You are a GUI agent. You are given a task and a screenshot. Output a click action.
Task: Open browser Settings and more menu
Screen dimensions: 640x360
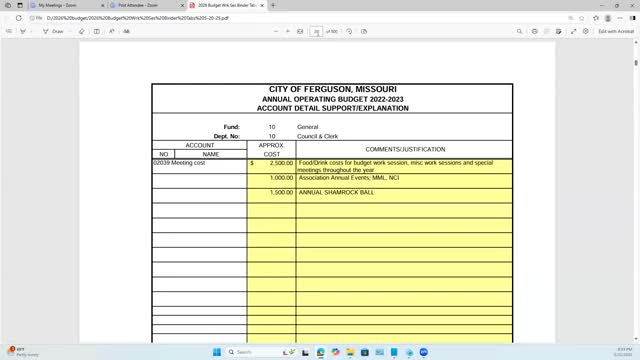pos(620,18)
